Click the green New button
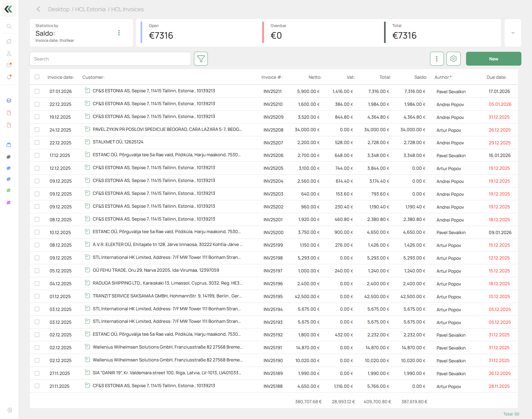 493,59
